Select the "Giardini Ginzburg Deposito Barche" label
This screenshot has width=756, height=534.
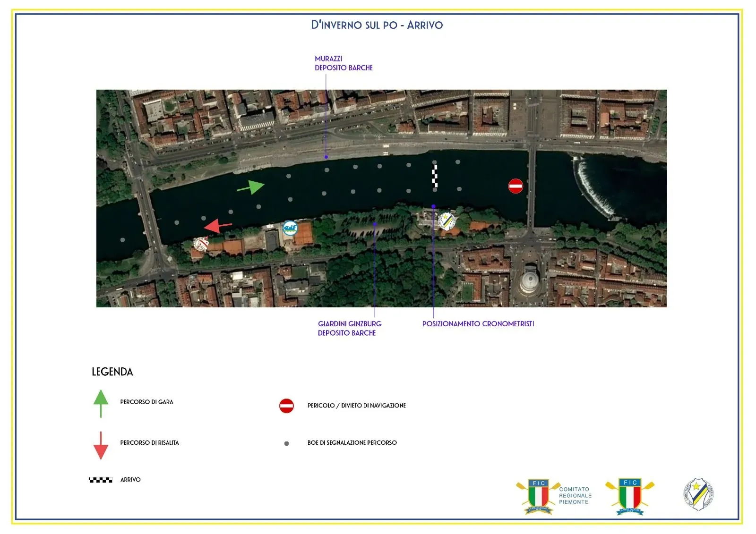pyautogui.click(x=349, y=328)
